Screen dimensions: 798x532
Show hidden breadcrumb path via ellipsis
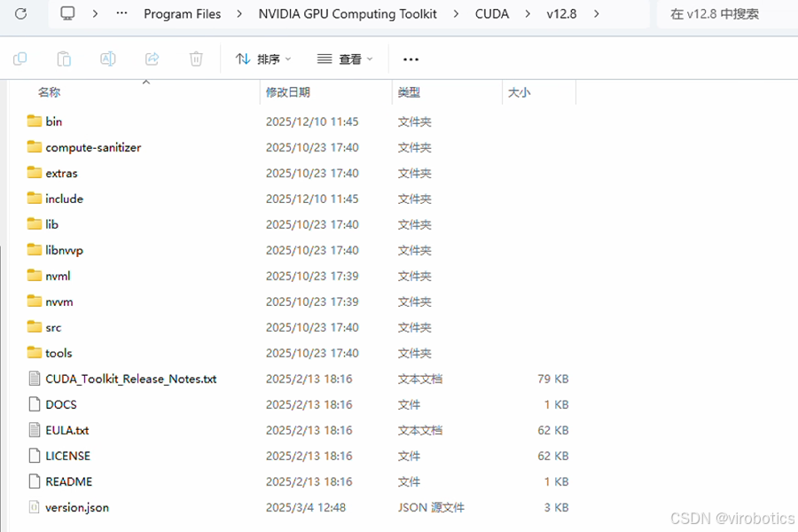(121, 13)
